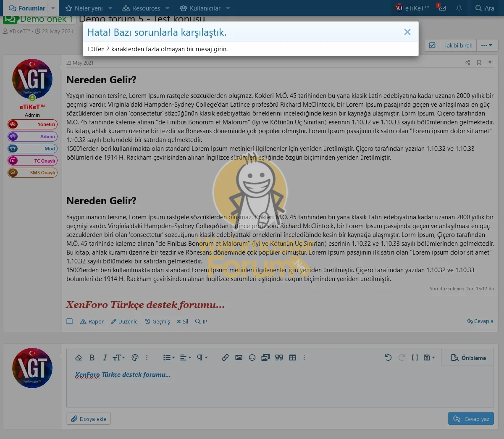Viewport: 504px width, 439px height.
Task: Edit the post with Düzenle
Action: [x=124, y=321]
